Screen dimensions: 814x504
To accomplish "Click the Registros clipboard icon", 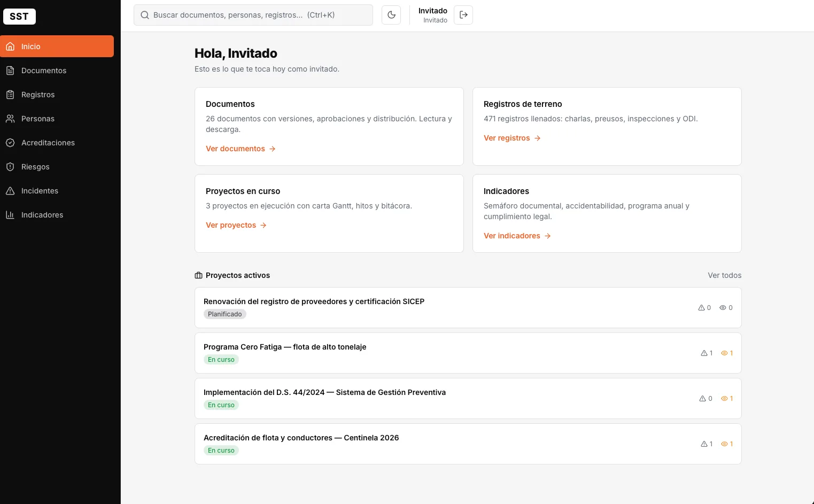I will click(x=10, y=95).
